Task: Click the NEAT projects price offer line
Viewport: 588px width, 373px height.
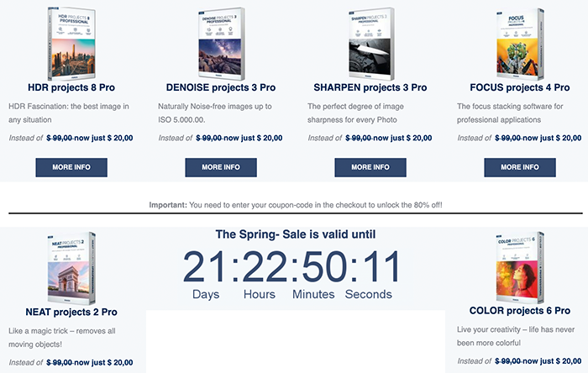Action: pos(71,363)
